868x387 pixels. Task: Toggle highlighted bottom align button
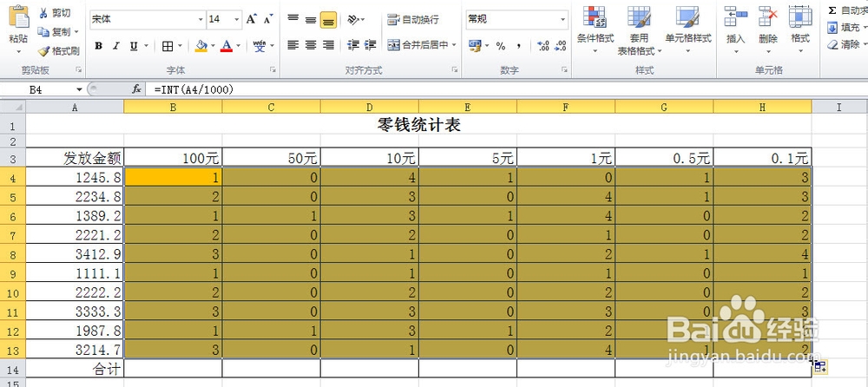pyautogui.click(x=328, y=20)
